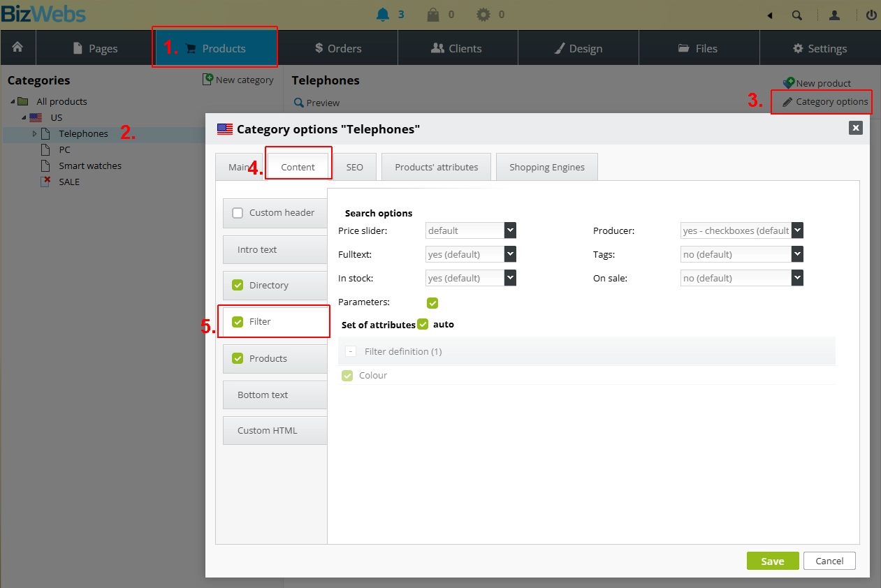Screen dimensions: 881x588
Task: Click the notification bell icon
Action: 382,15
